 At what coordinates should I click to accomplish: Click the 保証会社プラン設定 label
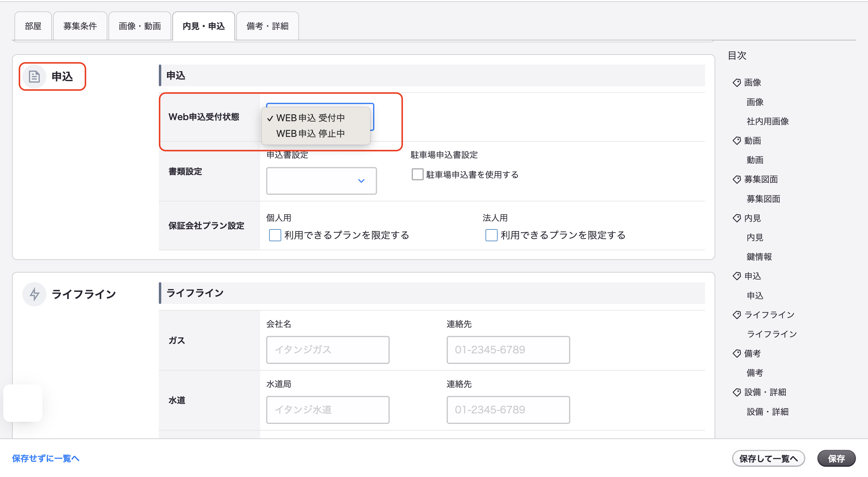206,226
